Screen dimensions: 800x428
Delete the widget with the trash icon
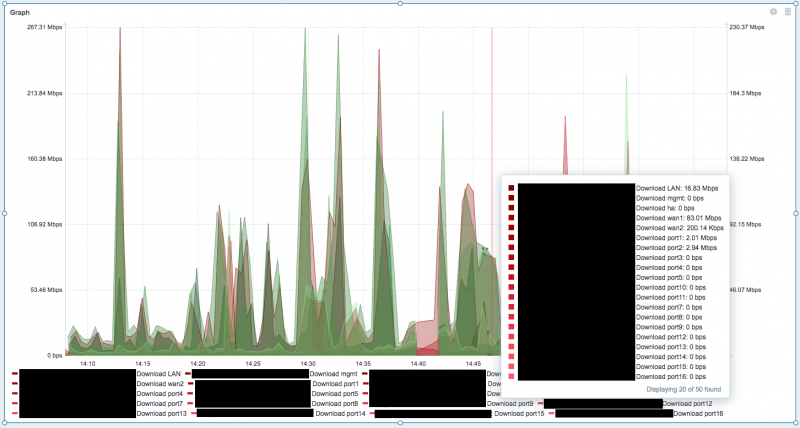tap(788, 12)
